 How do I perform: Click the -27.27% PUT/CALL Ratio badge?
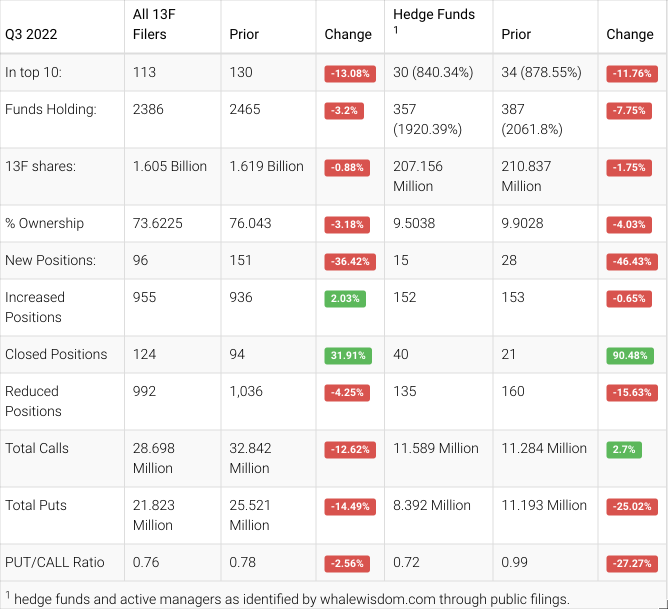click(629, 563)
